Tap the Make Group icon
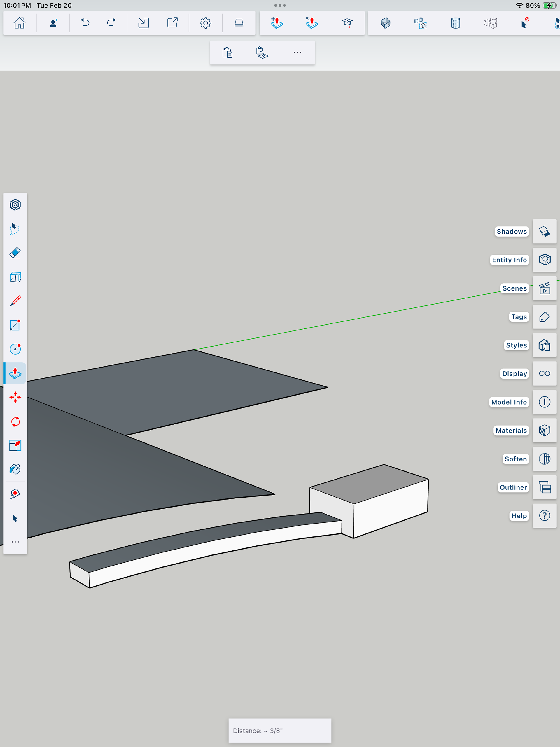560x747 pixels. [421, 23]
